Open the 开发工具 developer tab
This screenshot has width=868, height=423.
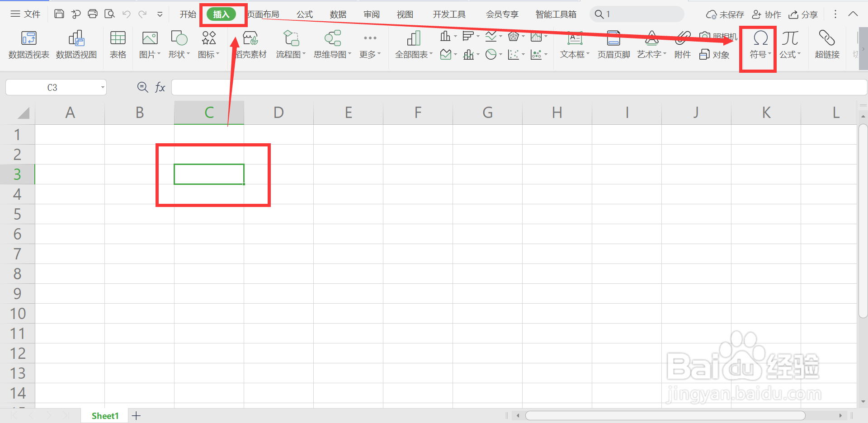point(449,14)
